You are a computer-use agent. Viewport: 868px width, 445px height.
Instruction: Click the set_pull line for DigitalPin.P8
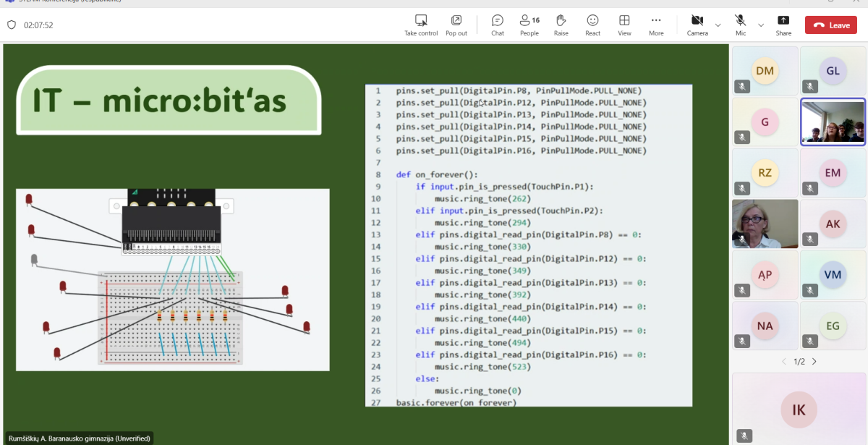(519, 90)
